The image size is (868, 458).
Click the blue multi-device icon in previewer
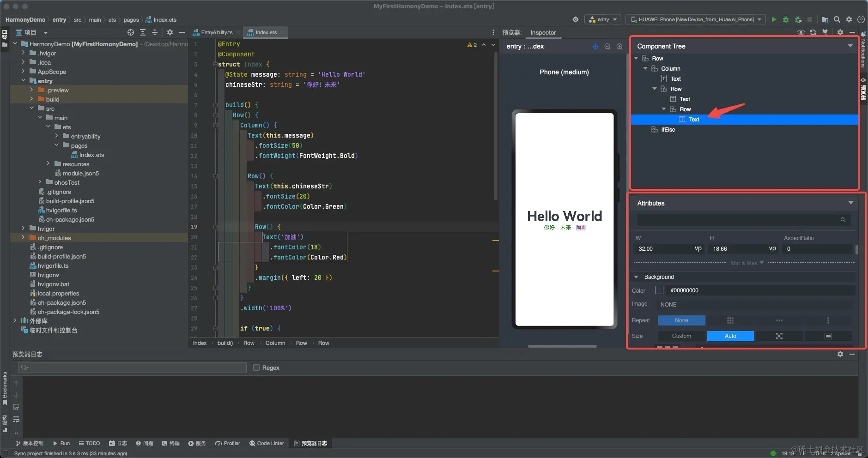[595, 47]
